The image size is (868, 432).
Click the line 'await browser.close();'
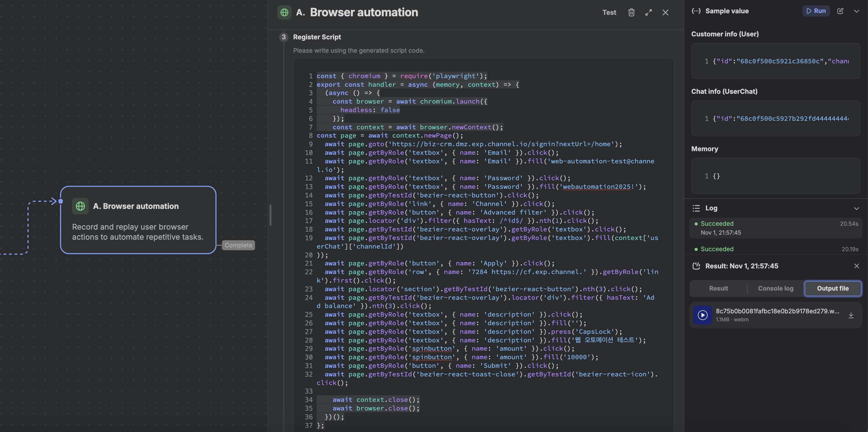376,408
